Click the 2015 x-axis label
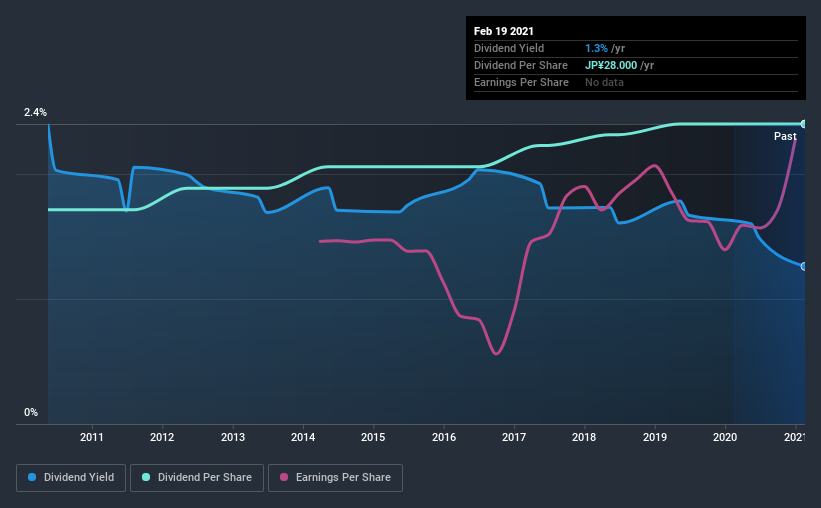The height and width of the screenshot is (508, 821). [373, 437]
